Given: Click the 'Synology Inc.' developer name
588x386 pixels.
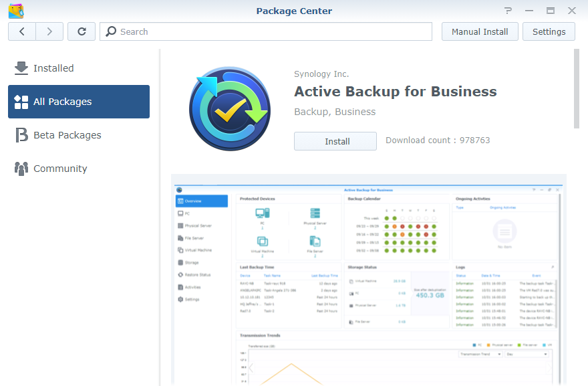Looking at the screenshot, I should 321,74.
